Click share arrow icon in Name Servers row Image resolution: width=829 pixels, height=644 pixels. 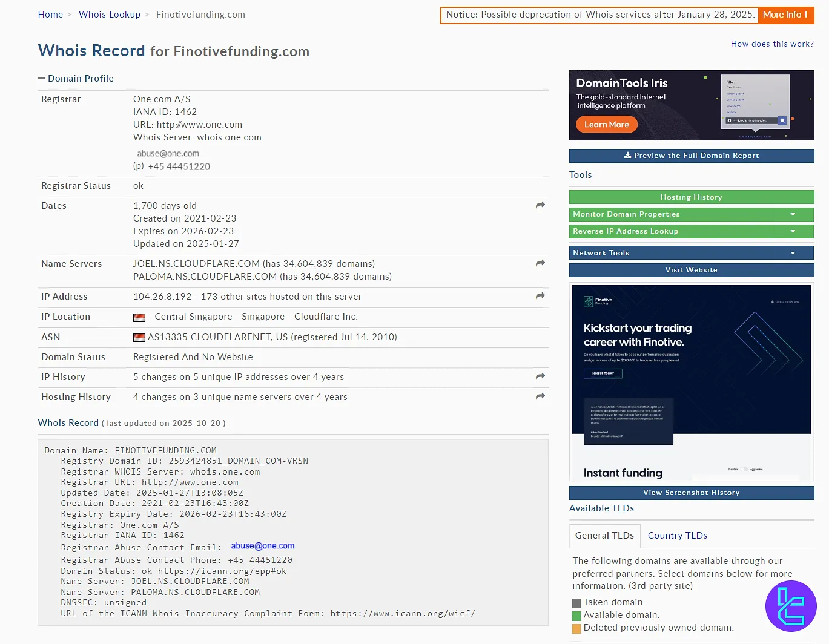(x=540, y=264)
